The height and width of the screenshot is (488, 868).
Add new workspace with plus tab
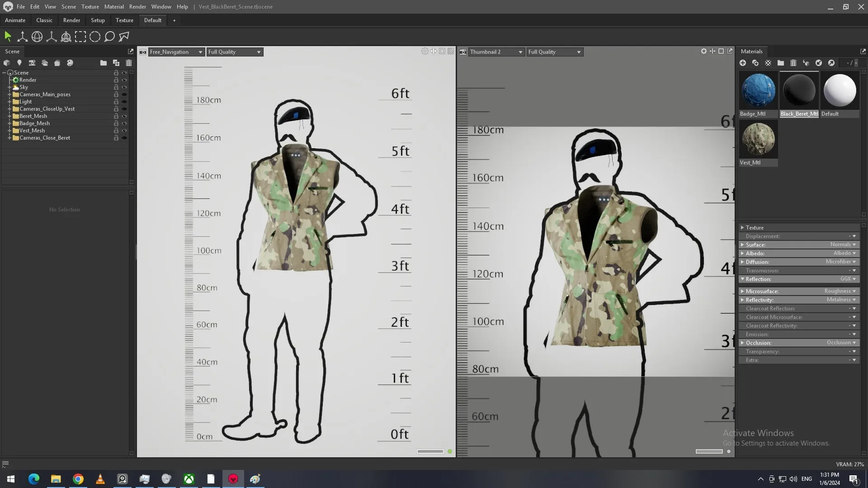click(174, 20)
